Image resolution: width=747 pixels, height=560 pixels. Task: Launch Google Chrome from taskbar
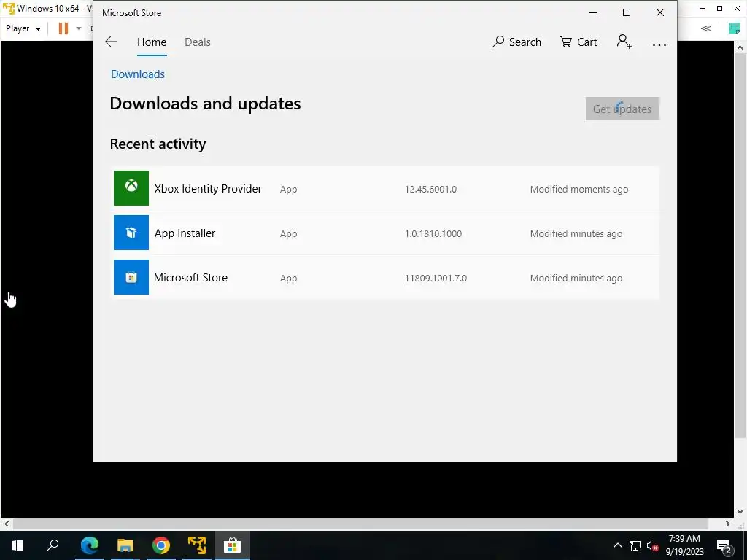coord(161,545)
